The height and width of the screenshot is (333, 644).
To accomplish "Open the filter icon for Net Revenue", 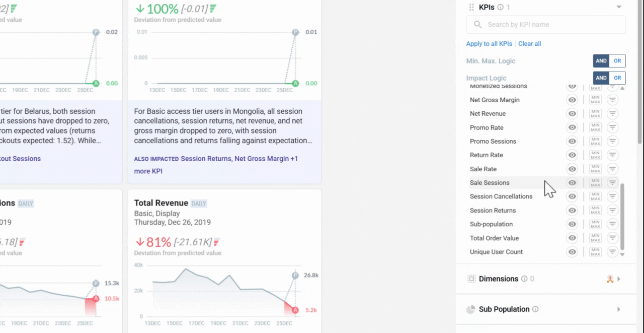I will 612,114.
